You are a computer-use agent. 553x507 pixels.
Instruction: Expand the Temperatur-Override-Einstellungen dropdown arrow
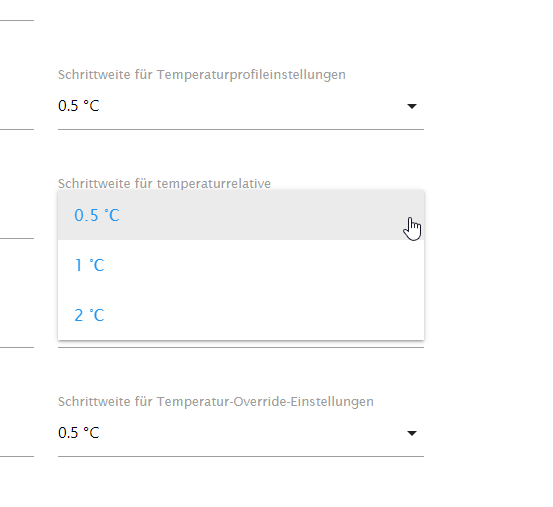coord(412,433)
